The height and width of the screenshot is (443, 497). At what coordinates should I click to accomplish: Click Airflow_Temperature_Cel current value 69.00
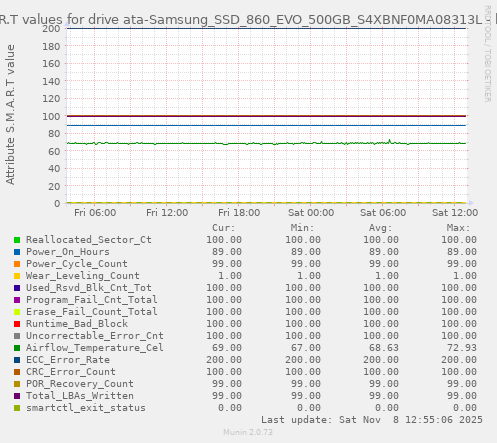coord(227,348)
